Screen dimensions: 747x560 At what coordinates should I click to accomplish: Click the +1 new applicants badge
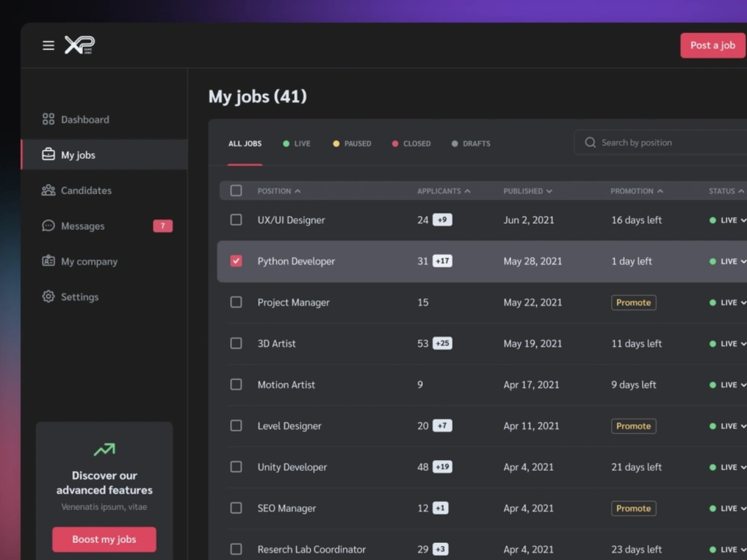point(440,508)
